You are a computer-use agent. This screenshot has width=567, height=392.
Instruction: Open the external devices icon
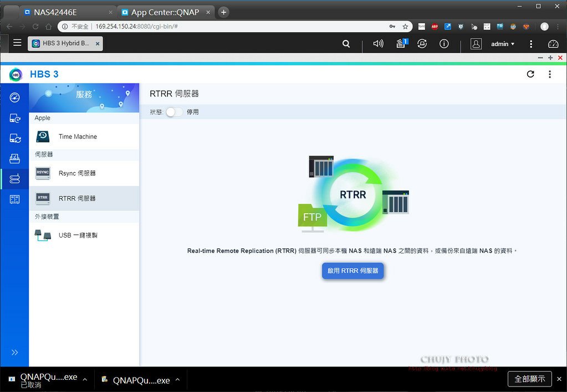click(x=422, y=44)
